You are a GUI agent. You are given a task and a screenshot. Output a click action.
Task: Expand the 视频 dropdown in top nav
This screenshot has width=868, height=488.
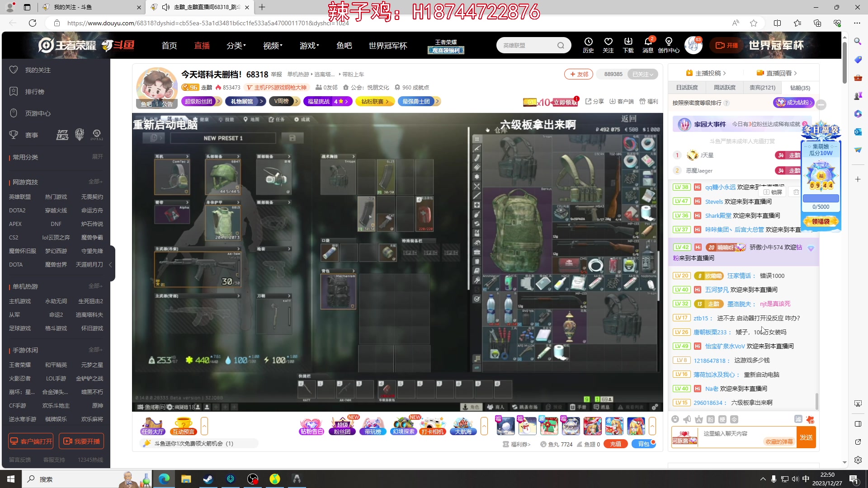coord(273,46)
